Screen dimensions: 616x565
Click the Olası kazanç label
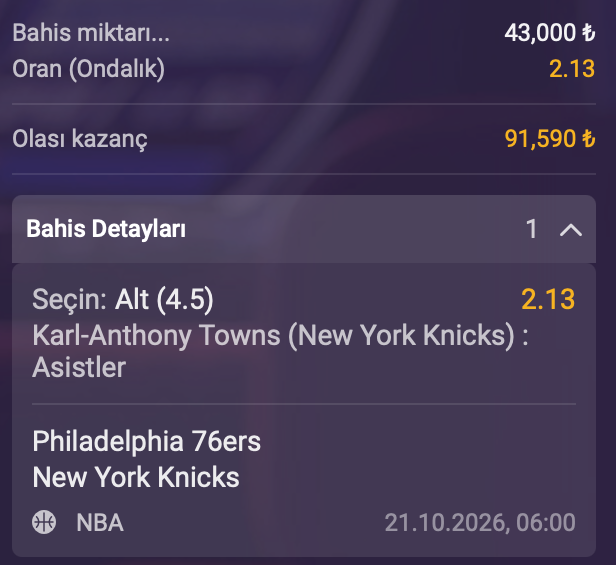click(x=80, y=139)
